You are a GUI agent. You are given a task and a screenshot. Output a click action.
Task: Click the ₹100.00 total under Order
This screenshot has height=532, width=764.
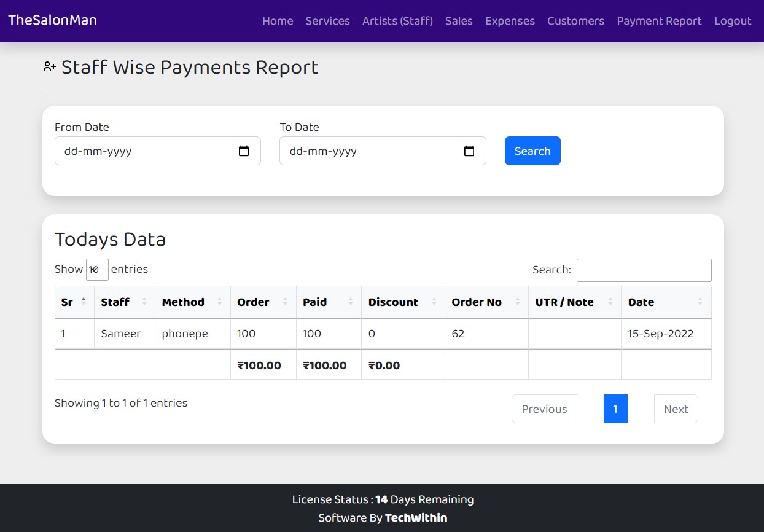tap(259, 366)
